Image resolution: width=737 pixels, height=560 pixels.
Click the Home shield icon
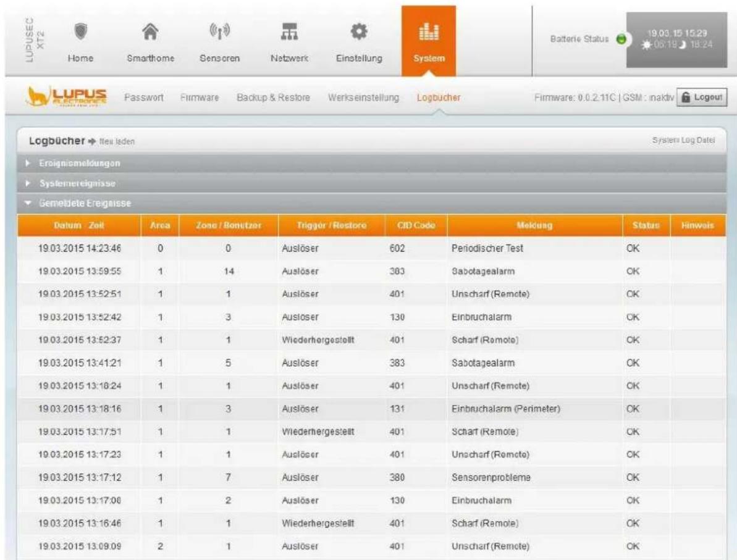pyautogui.click(x=82, y=32)
